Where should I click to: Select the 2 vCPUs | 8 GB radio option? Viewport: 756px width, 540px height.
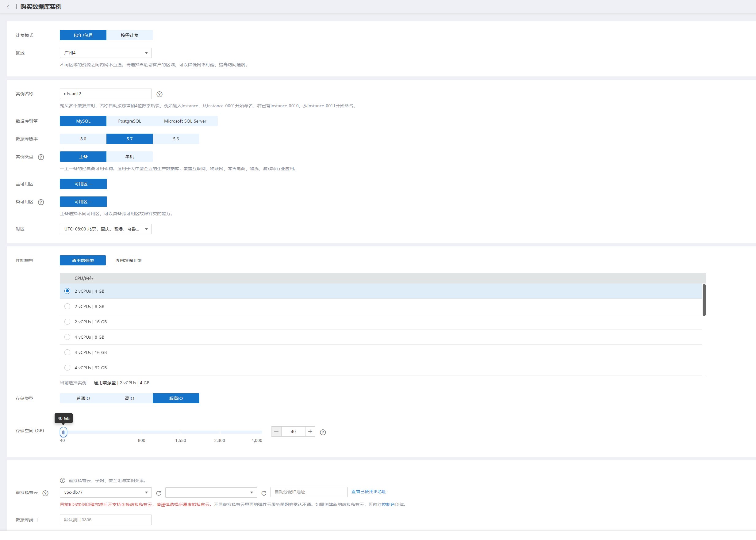pos(67,306)
